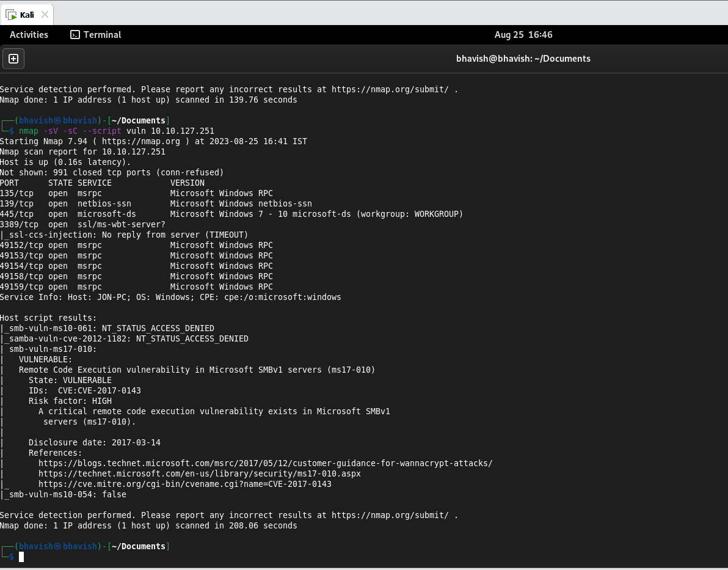This screenshot has height=570, width=728.
Task: Click the blinking cursor at the shell prompt
Action: tap(21, 557)
